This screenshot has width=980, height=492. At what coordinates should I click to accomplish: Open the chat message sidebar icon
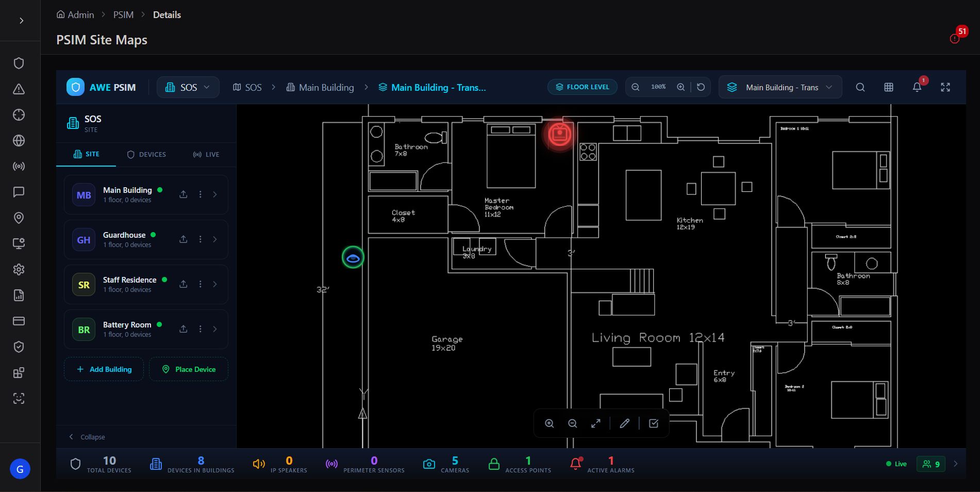[19, 192]
